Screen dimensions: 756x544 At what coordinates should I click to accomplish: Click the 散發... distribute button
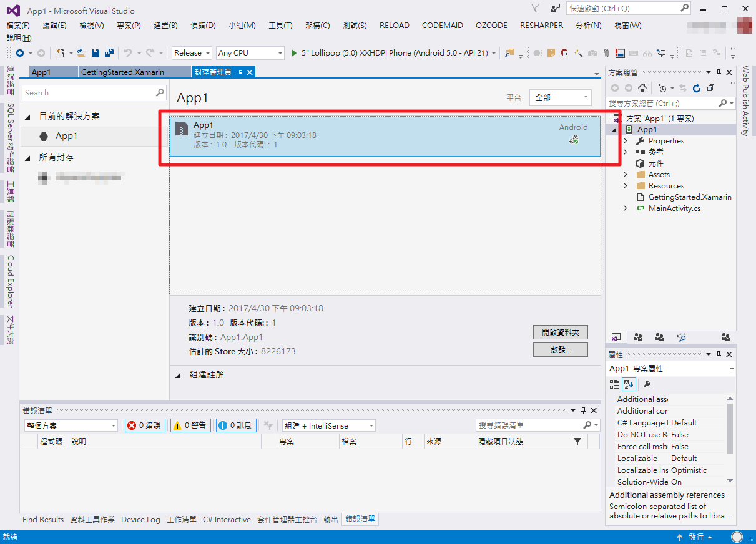561,349
